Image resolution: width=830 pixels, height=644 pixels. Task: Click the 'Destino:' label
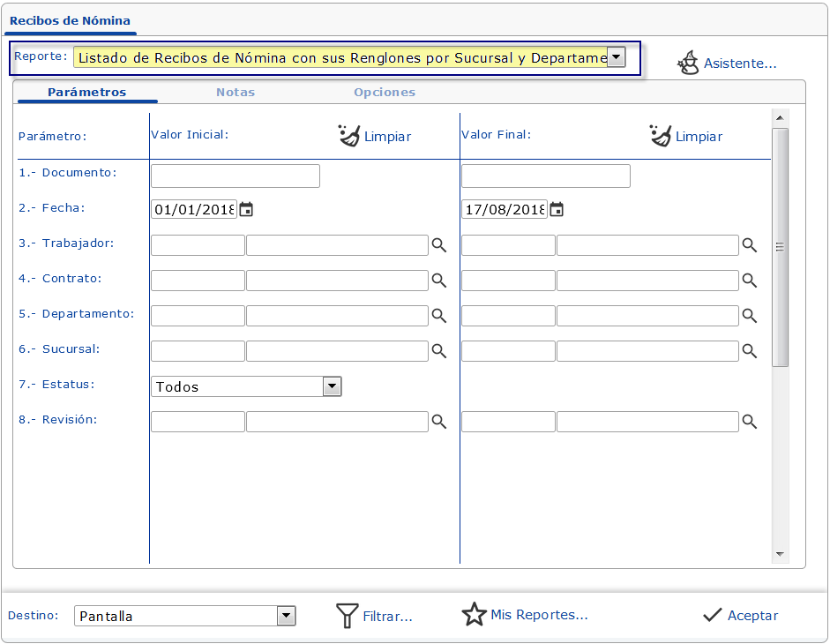[33, 616]
